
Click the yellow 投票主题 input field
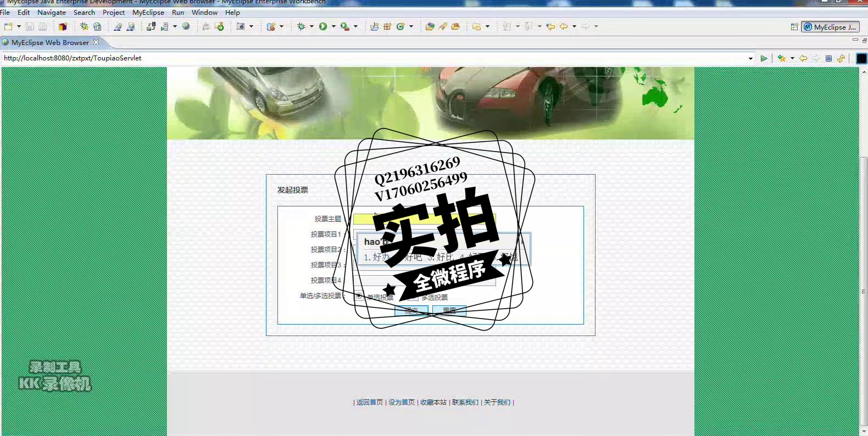pyautogui.click(x=425, y=219)
